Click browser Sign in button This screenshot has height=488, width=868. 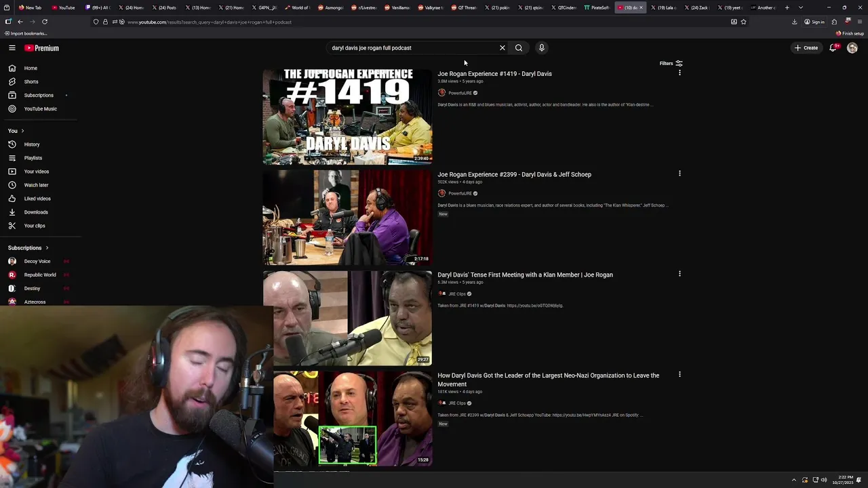pos(814,22)
